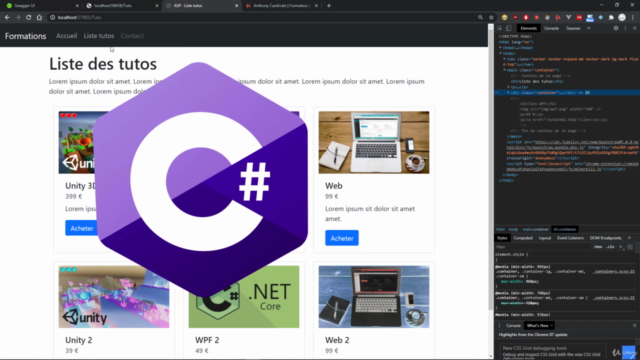Open the Liste tutos navigation link
Viewport: 640px width, 360px height.
(x=99, y=36)
